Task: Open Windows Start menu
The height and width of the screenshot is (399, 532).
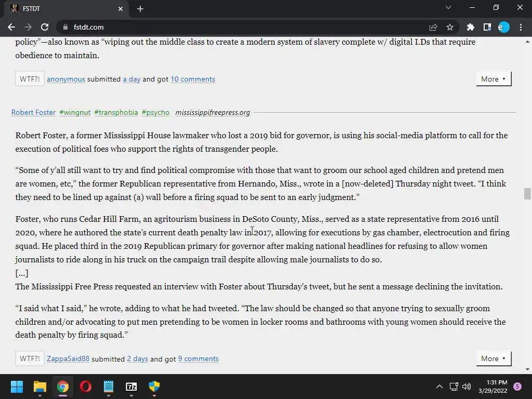Action: pyautogui.click(x=17, y=387)
